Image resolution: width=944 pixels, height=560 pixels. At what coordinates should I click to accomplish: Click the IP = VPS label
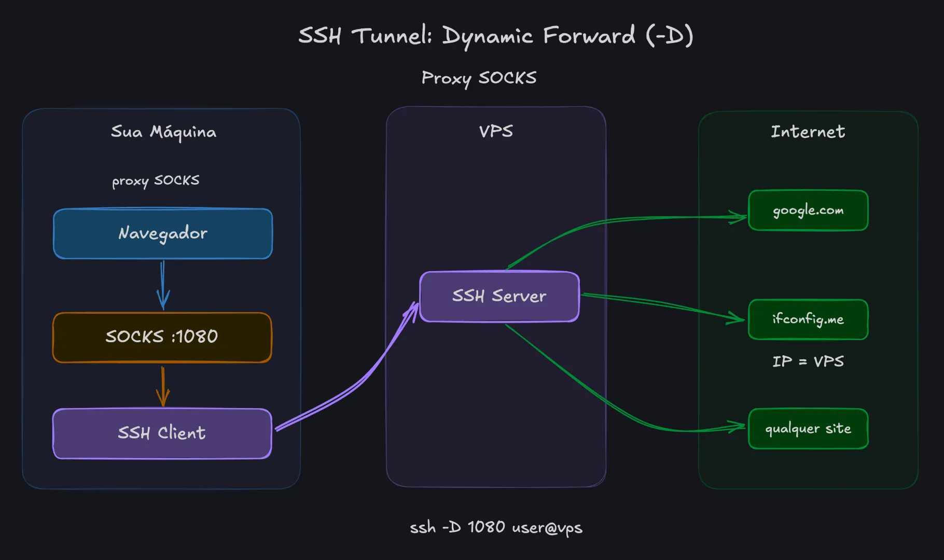click(x=808, y=362)
